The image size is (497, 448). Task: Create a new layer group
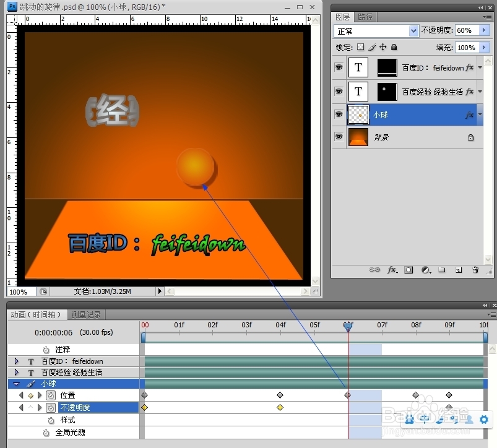pyautogui.click(x=442, y=270)
